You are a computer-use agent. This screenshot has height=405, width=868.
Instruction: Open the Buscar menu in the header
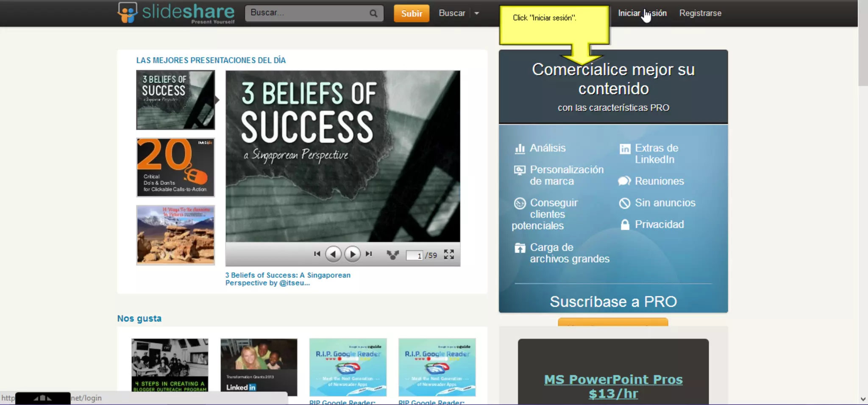point(452,13)
